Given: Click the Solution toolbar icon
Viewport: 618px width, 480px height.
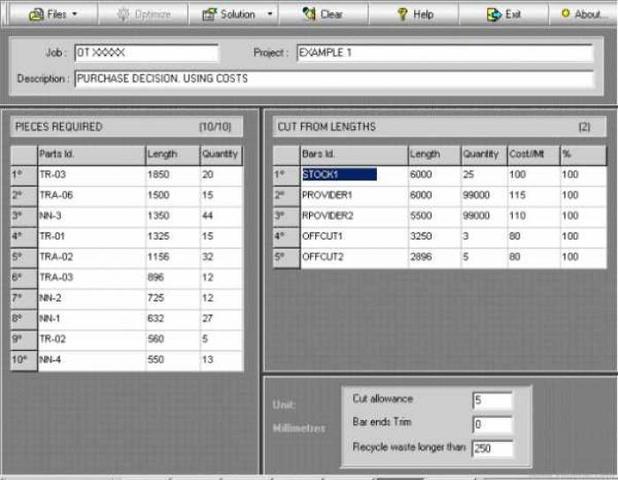Looking at the screenshot, I should pyautogui.click(x=209, y=15).
